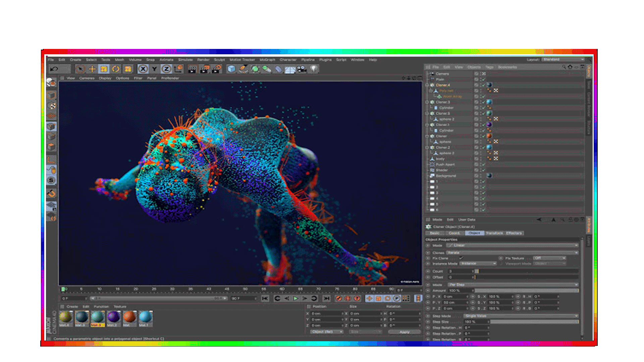Open the MoGraph menu

(268, 60)
